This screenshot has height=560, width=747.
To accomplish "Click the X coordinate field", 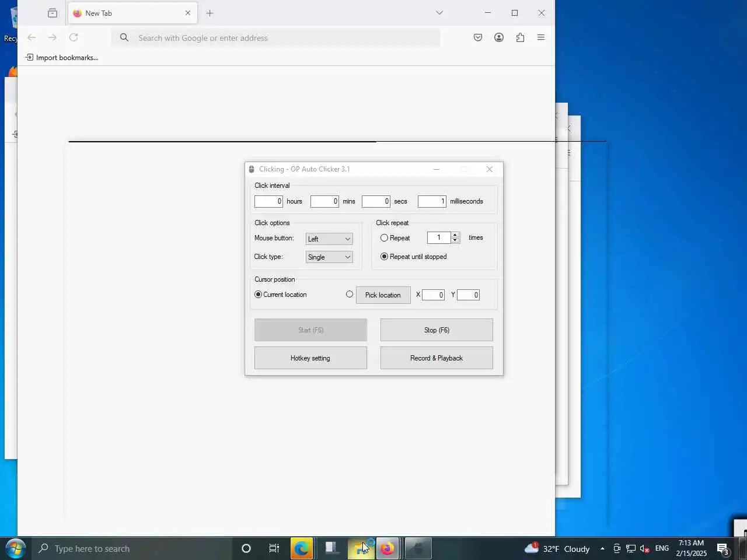I will [433, 295].
